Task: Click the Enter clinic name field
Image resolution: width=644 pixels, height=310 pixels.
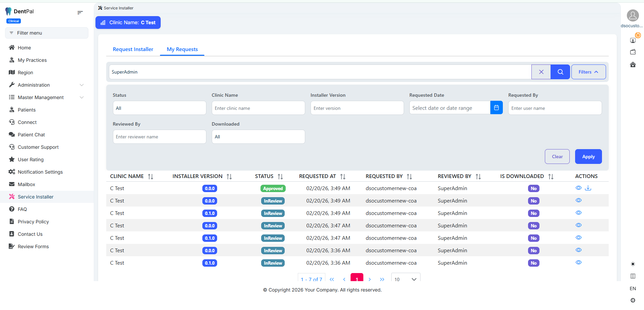Action: pos(258,108)
